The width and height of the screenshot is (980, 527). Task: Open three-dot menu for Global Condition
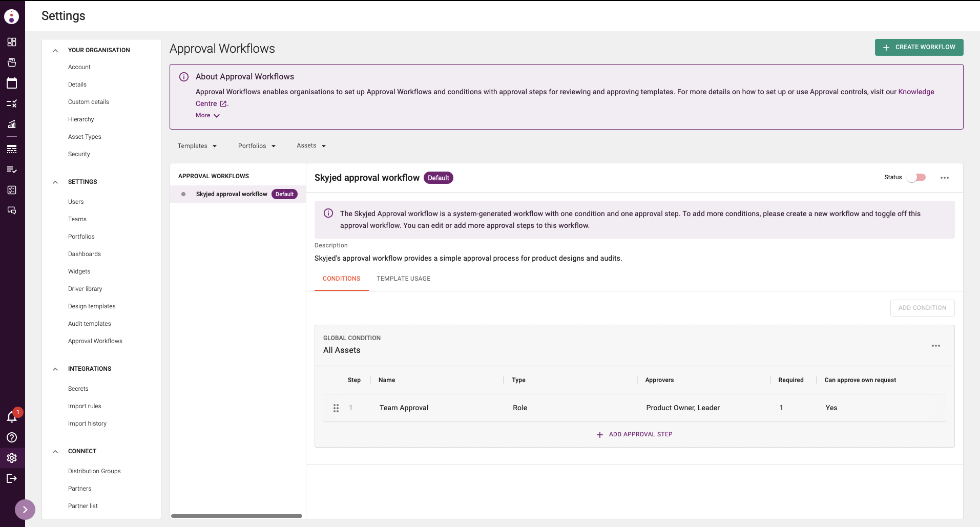pyautogui.click(x=936, y=346)
